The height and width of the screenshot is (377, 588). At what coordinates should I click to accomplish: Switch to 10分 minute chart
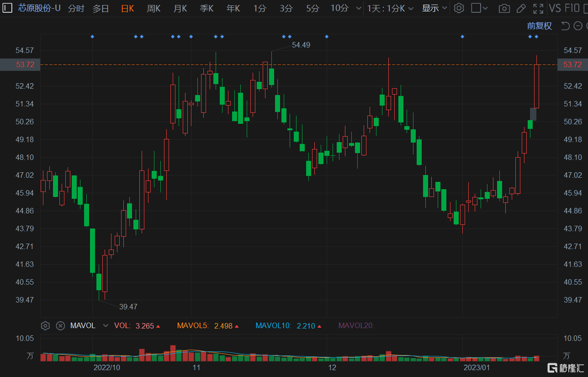339,8
